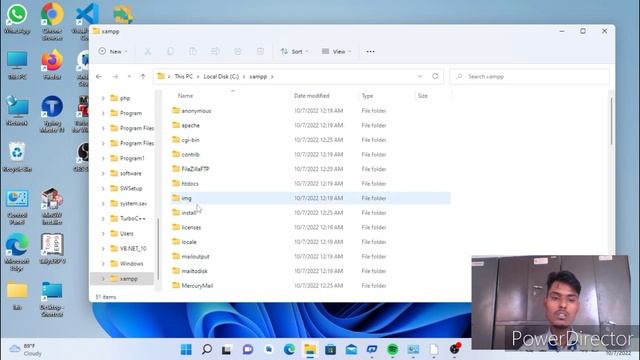Expand the php folder in sidebar
Viewport: 640px width, 360px height.
(x=103, y=98)
